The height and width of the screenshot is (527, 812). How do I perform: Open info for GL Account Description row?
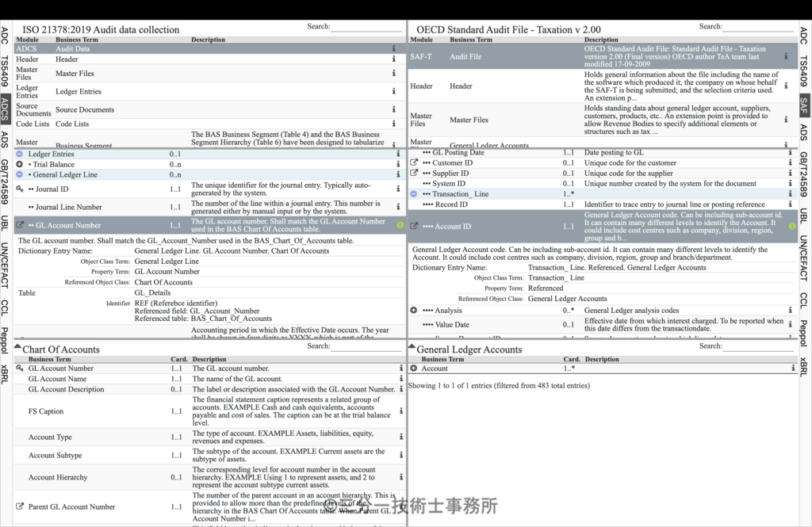(400, 389)
